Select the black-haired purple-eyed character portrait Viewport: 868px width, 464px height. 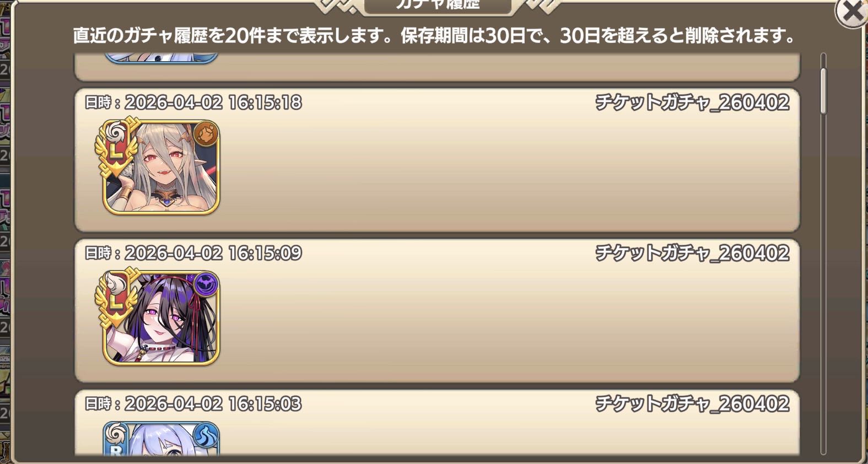pos(161,318)
